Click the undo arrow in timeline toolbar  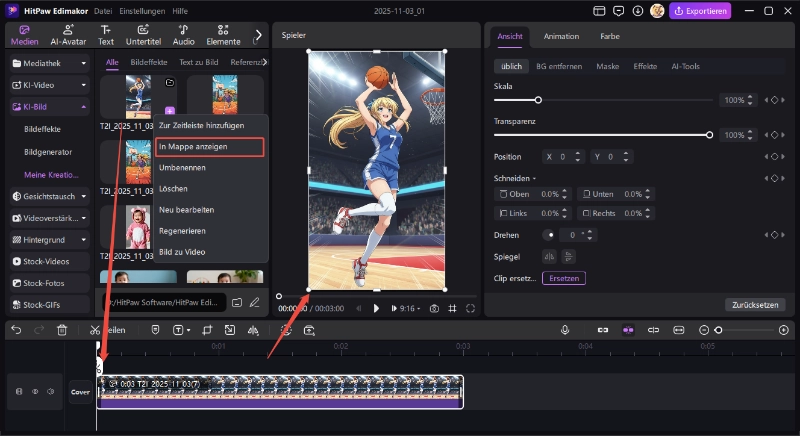point(16,329)
